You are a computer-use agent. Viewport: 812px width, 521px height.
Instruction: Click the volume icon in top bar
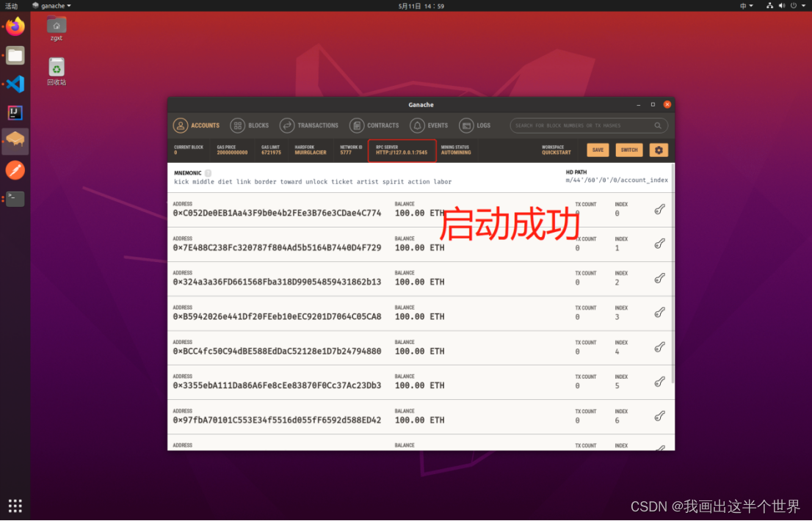click(781, 6)
